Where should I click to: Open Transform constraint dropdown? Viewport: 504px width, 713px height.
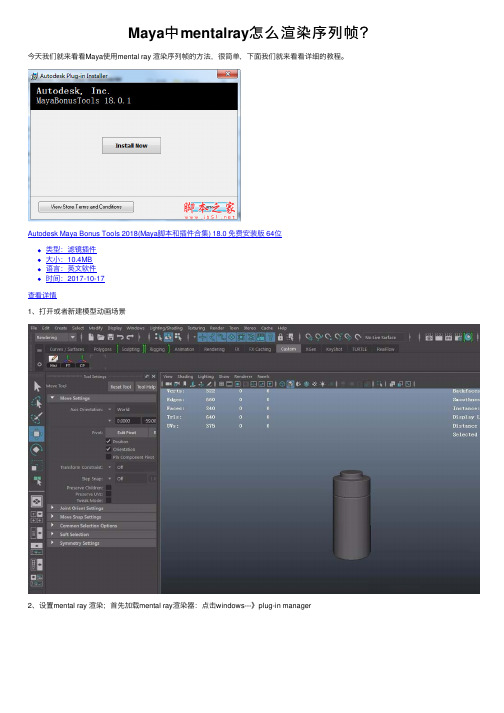coord(134,467)
